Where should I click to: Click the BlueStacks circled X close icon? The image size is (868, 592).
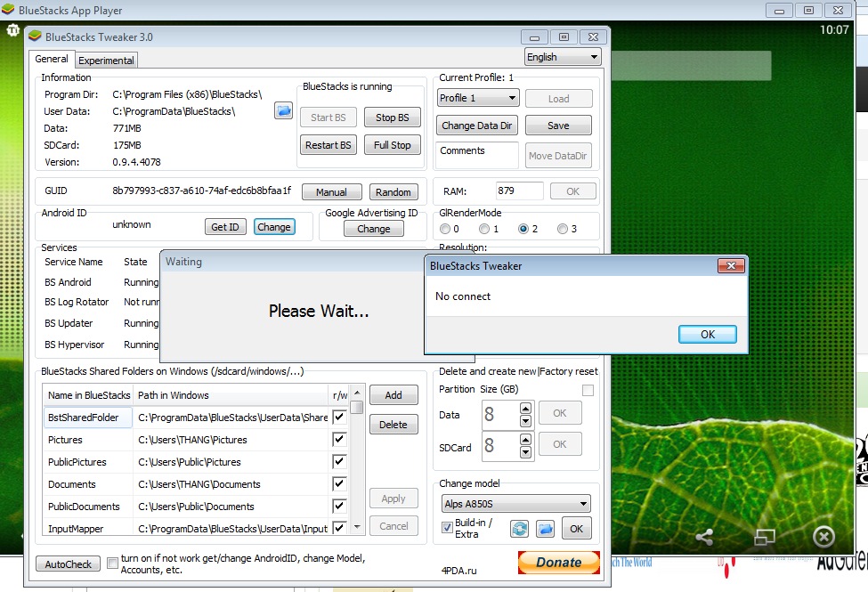(823, 537)
